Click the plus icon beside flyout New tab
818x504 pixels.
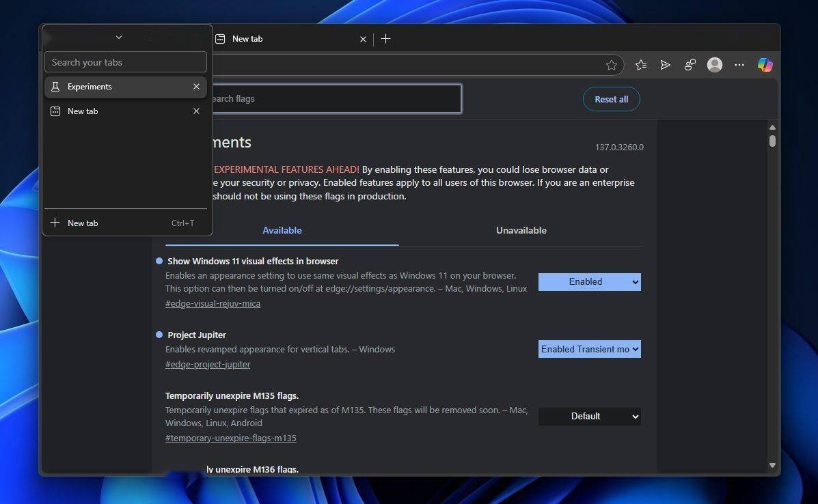pos(55,223)
